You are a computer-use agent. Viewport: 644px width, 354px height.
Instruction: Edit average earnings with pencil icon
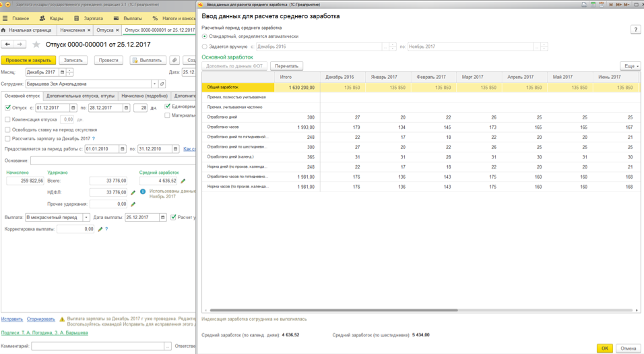pyautogui.click(x=183, y=181)
